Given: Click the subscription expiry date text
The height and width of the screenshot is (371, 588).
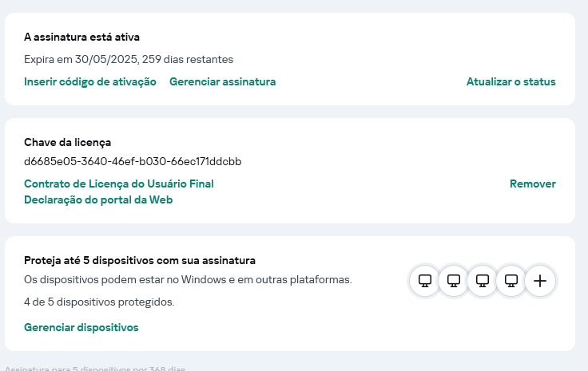Looking at the screenshot, I should click(x=129, y=59).
